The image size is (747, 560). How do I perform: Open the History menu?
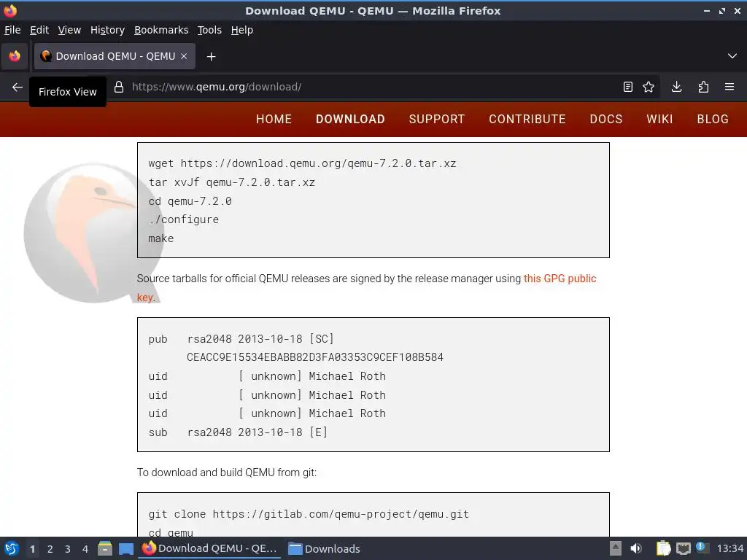(x=107, y=30)
